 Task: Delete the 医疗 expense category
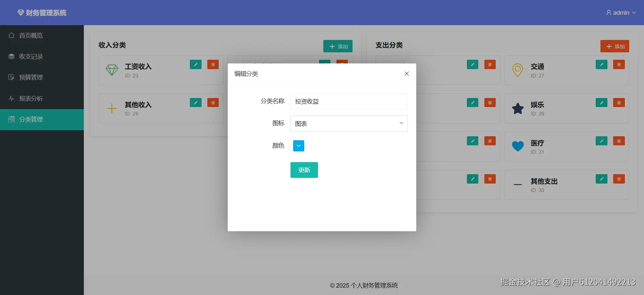619,141
